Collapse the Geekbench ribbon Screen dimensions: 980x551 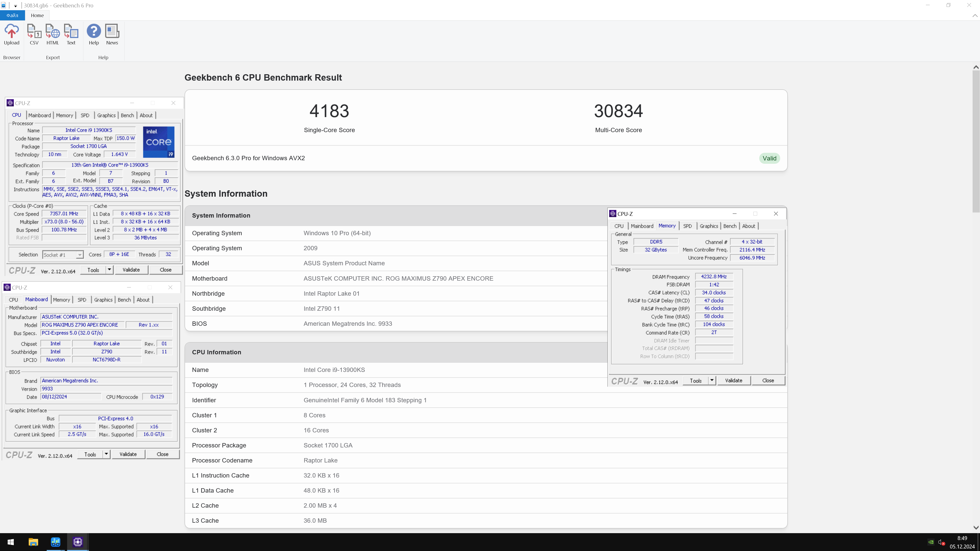(975, 16)
